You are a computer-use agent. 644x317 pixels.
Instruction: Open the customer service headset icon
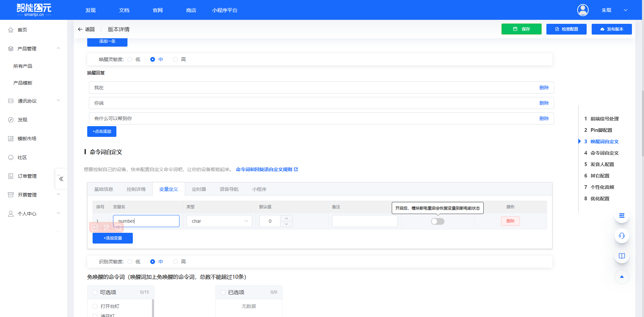pos(622,236)
